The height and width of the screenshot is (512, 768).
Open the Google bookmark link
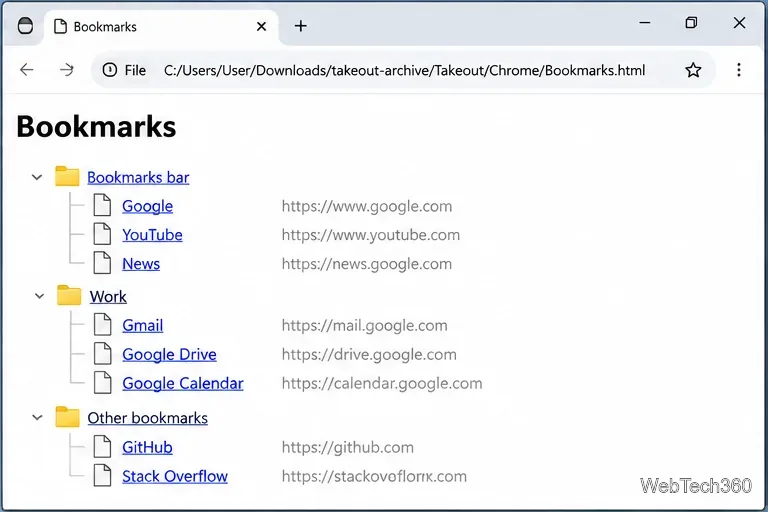click(x=147, y=206)
